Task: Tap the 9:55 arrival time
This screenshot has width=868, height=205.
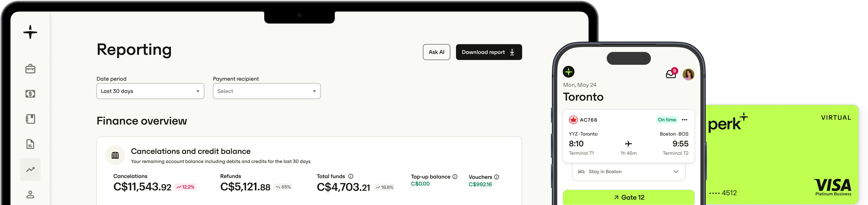Action: [680, 144]
